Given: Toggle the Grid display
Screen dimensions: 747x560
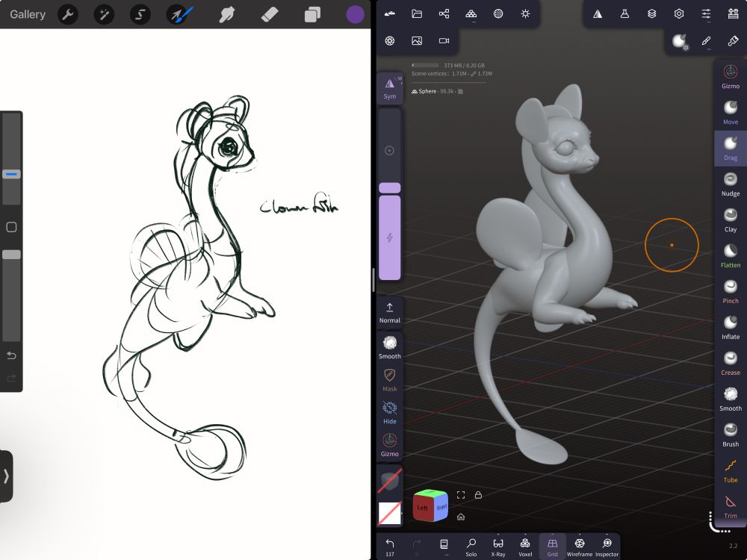Looking at the screenshot, I should [x=553, y=547].
